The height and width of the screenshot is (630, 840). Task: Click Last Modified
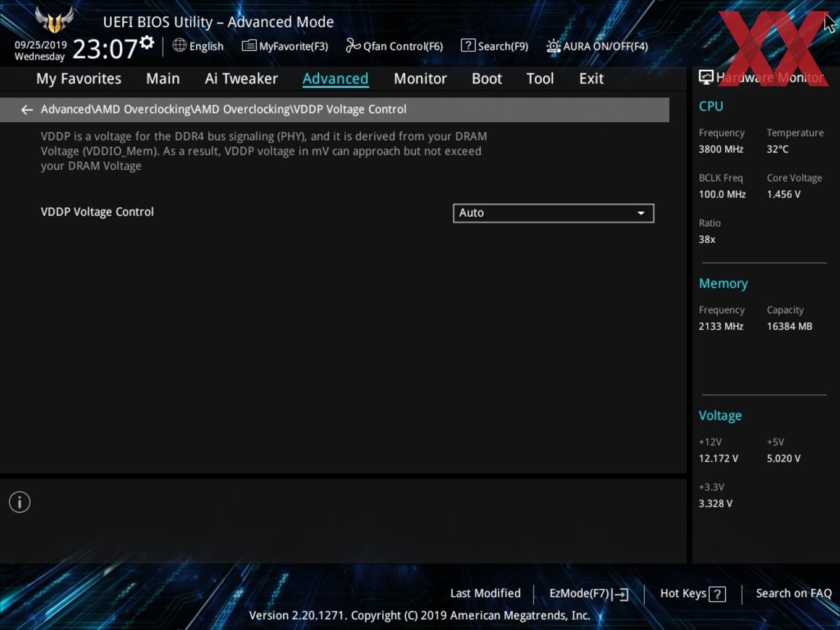(485, 593)
